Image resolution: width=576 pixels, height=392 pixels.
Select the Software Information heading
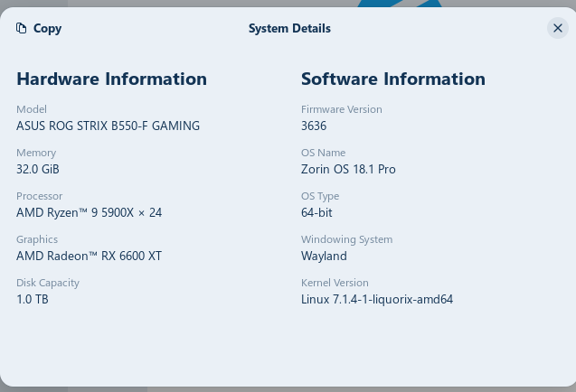click(393, 79)
